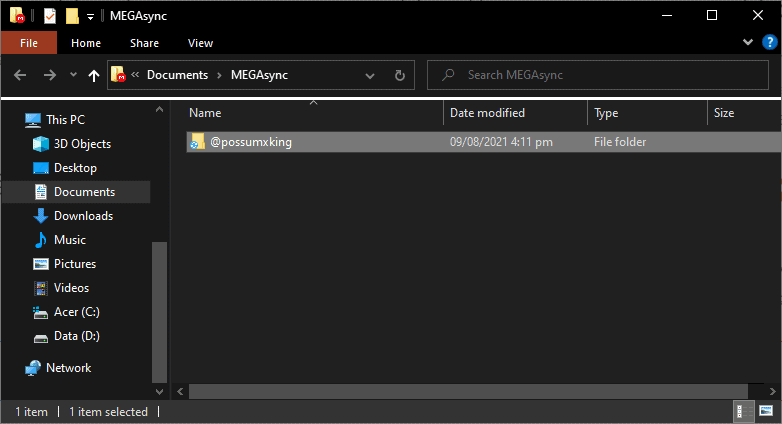Switch to the Home ribbon tab
Image resolution: width=782 pixels, height=424 pixels.
pyautogui.click(x=86, y=43)
